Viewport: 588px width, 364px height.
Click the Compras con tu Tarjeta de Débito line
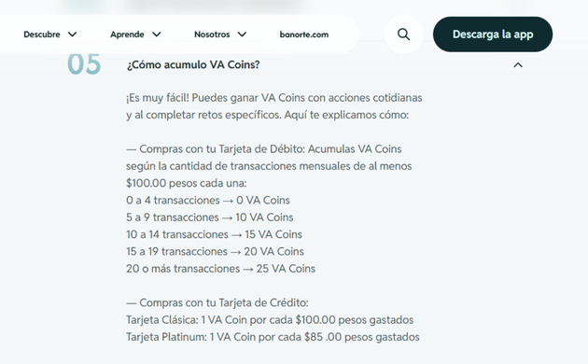pos(263,149)
